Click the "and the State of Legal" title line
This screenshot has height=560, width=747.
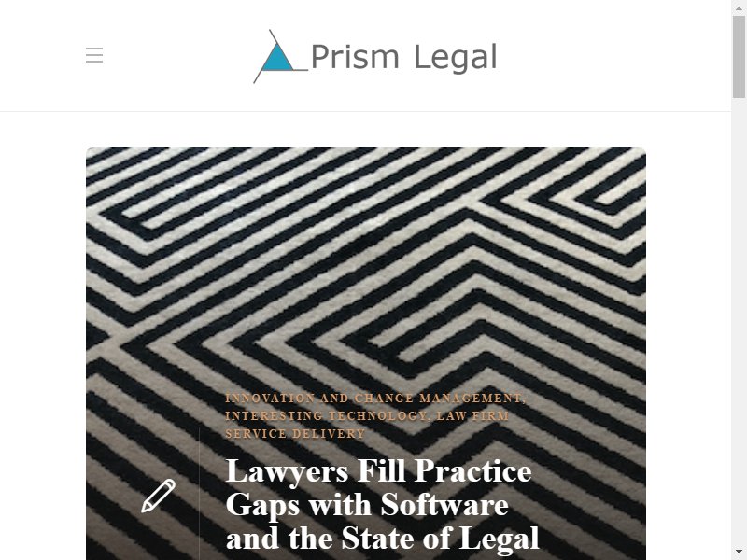coord(382,539)
